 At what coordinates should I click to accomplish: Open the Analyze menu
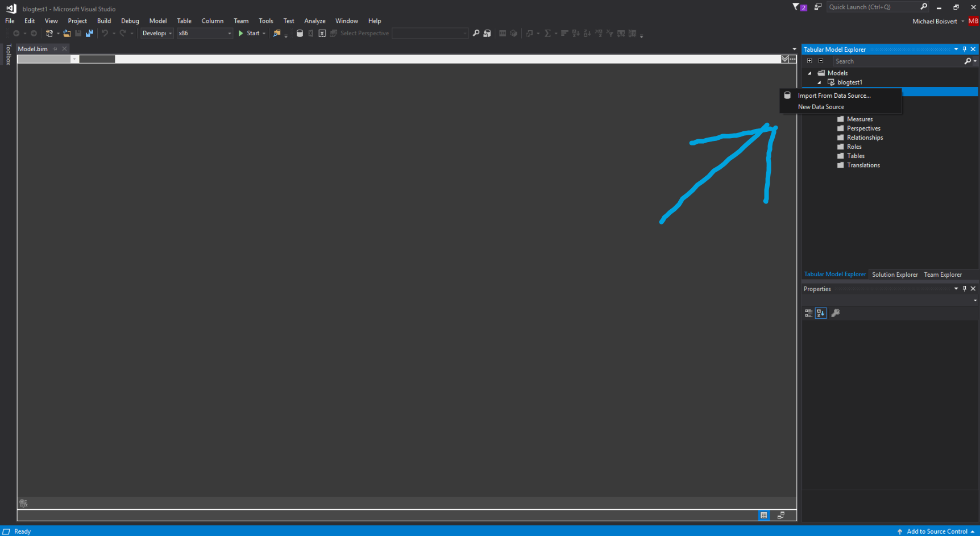click(315, 21)
